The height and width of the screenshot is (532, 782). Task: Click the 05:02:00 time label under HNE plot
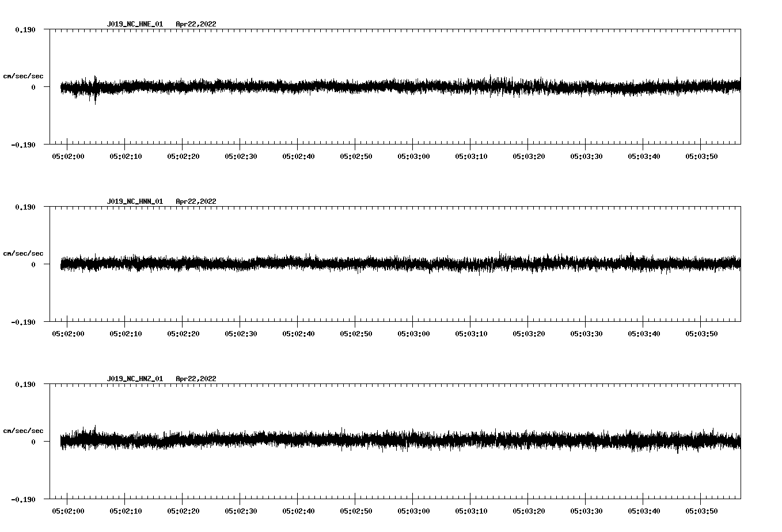(68, 157)
